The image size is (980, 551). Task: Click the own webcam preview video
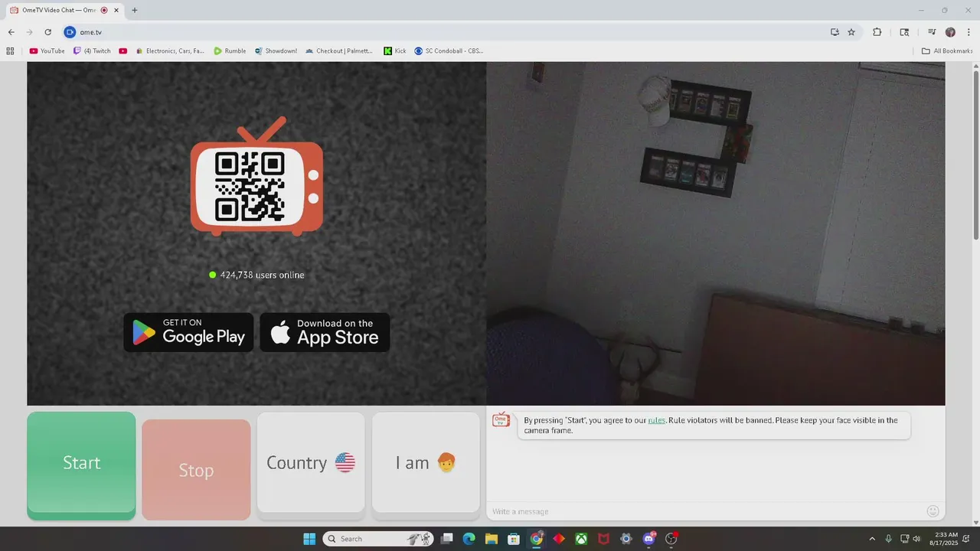coord(715,233)
